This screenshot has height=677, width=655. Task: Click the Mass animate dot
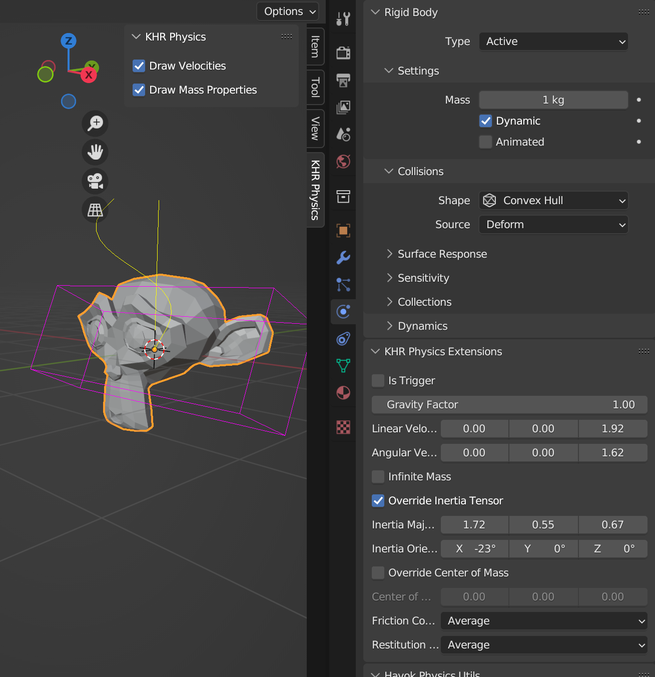pos(639,100)
